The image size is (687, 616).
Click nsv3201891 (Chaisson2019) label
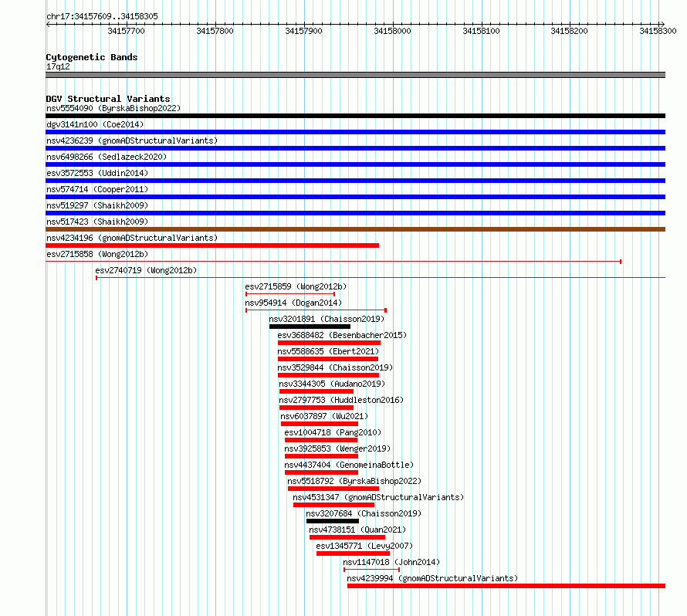pos(327,319)
